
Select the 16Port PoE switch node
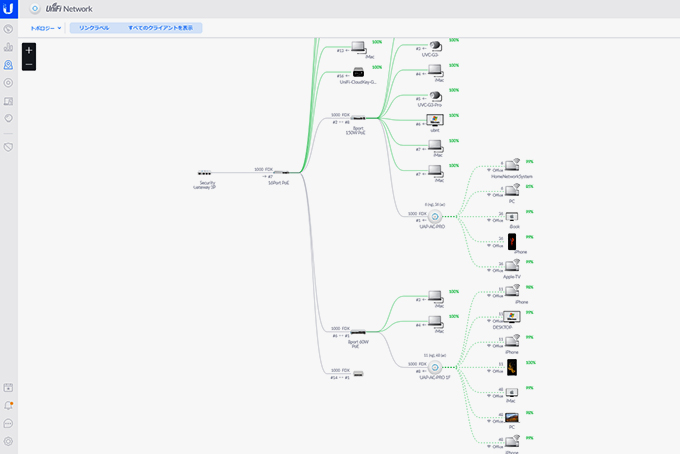pos(282,173)
